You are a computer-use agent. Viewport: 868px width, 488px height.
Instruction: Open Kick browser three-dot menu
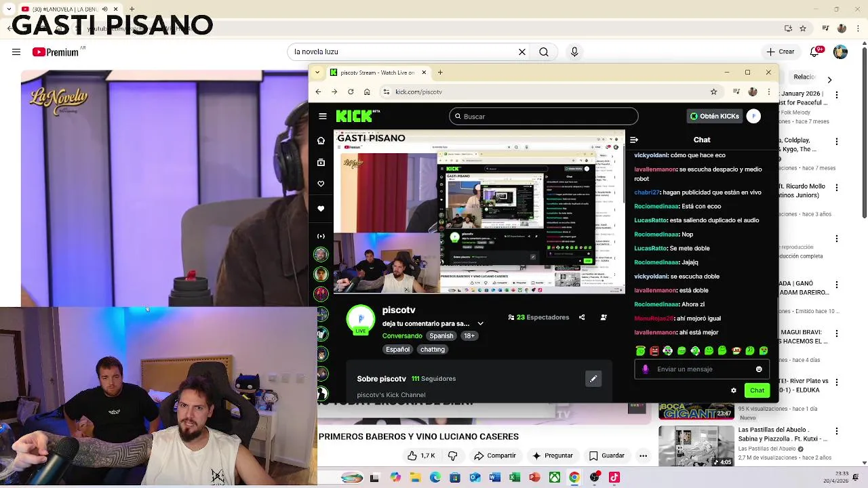(769, 91)
